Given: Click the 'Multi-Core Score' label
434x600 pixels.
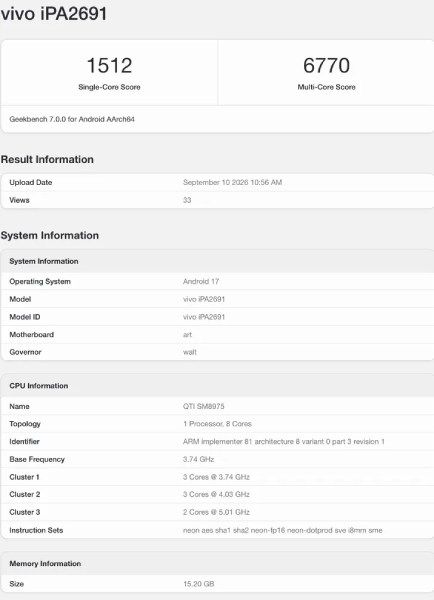Looking at the screenshot, I should pos(326,87).
